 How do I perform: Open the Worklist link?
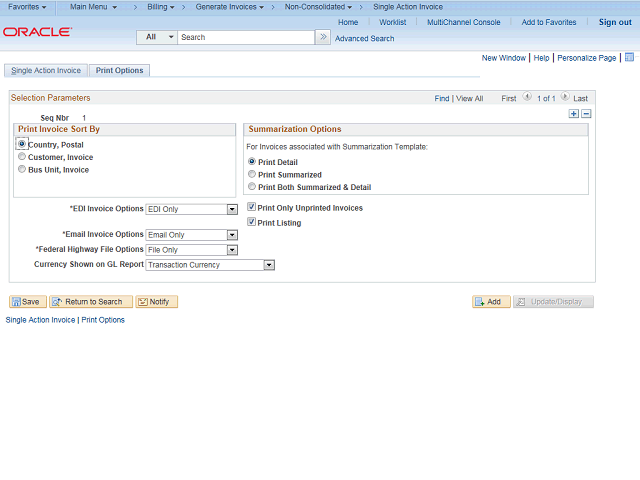393,22
